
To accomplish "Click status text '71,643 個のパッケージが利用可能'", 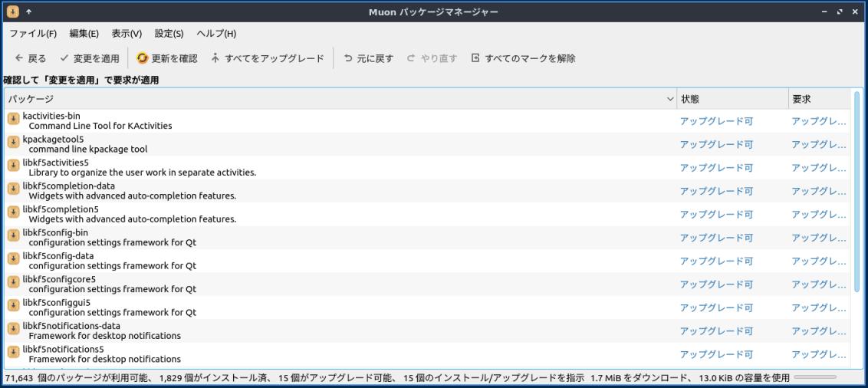I will (77, 377).
